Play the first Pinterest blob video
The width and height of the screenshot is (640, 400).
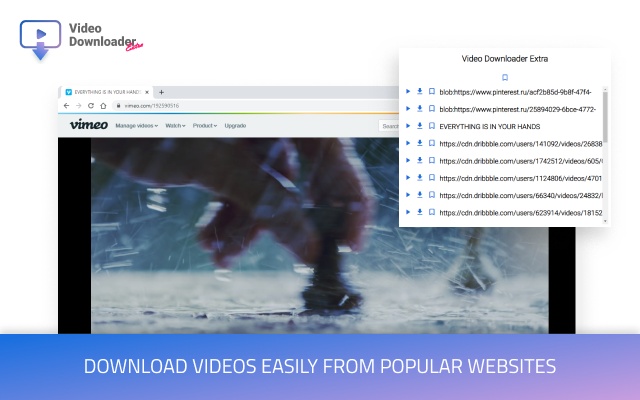click(x=408, y=92)
